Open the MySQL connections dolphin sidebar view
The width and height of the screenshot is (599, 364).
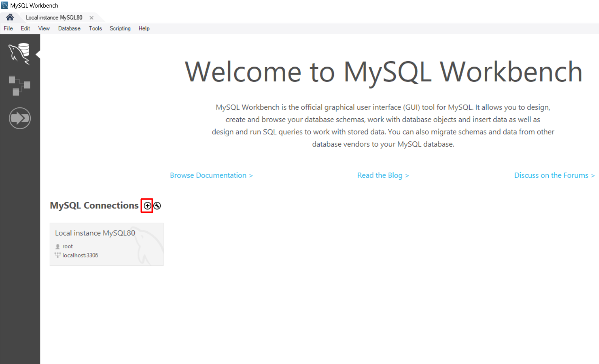[x=20, y=54]
